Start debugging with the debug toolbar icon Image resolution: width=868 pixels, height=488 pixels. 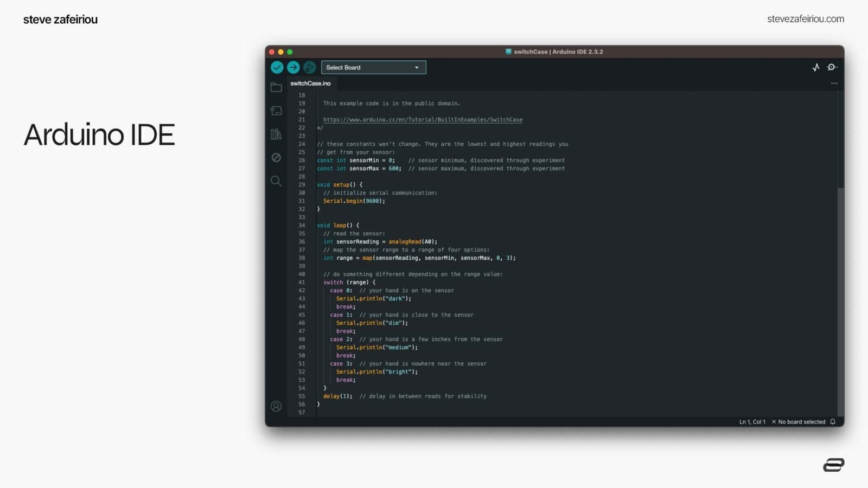tap(308, 67)
